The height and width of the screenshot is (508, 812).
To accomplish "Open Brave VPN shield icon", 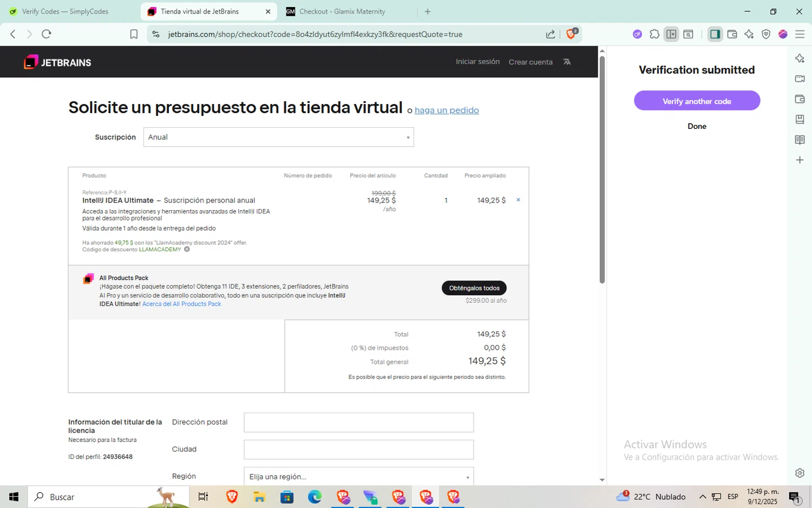I will pyautogui.click(x=766, y=34).
